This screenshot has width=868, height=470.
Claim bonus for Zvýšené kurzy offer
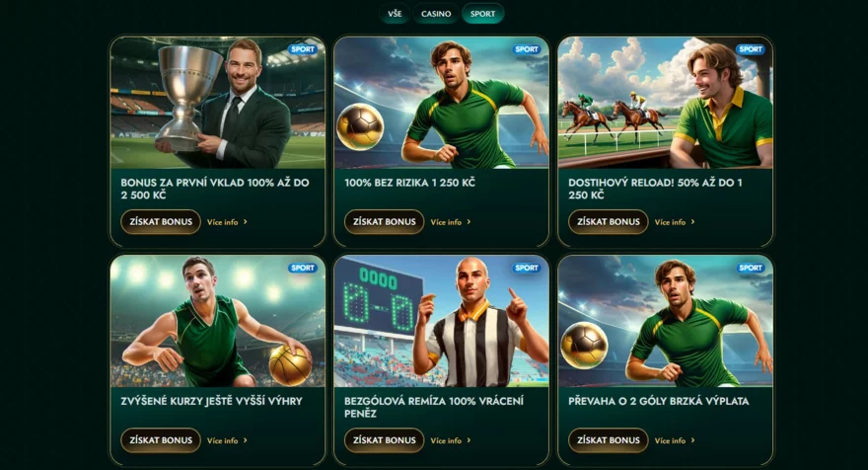click(161, 440)
